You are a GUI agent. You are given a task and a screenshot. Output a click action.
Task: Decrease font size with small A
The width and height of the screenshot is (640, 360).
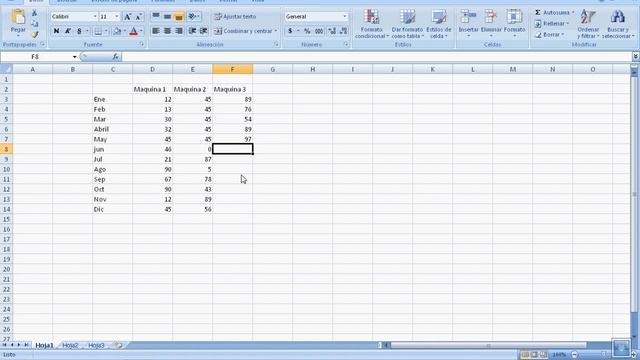point(139,17)
